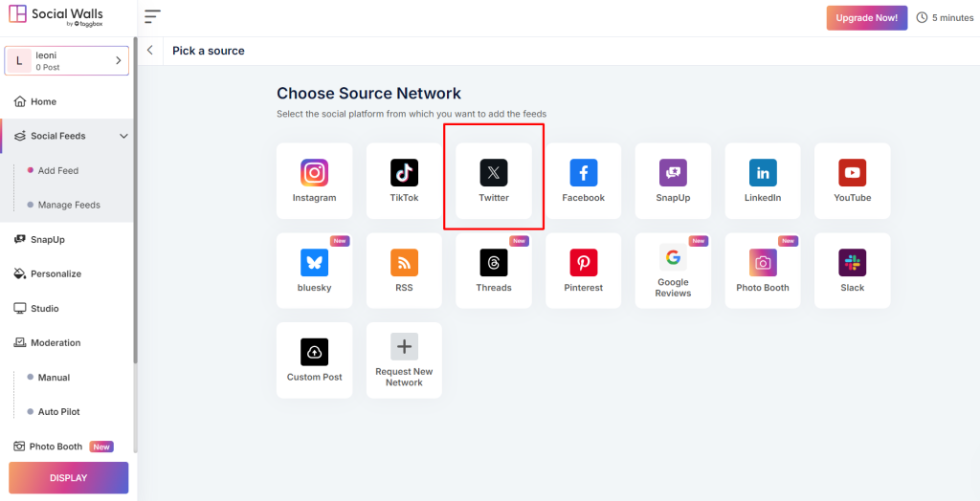Click the DISPLAY button
This screenshot has width=980, height=501.
click(x=69, y=478)
